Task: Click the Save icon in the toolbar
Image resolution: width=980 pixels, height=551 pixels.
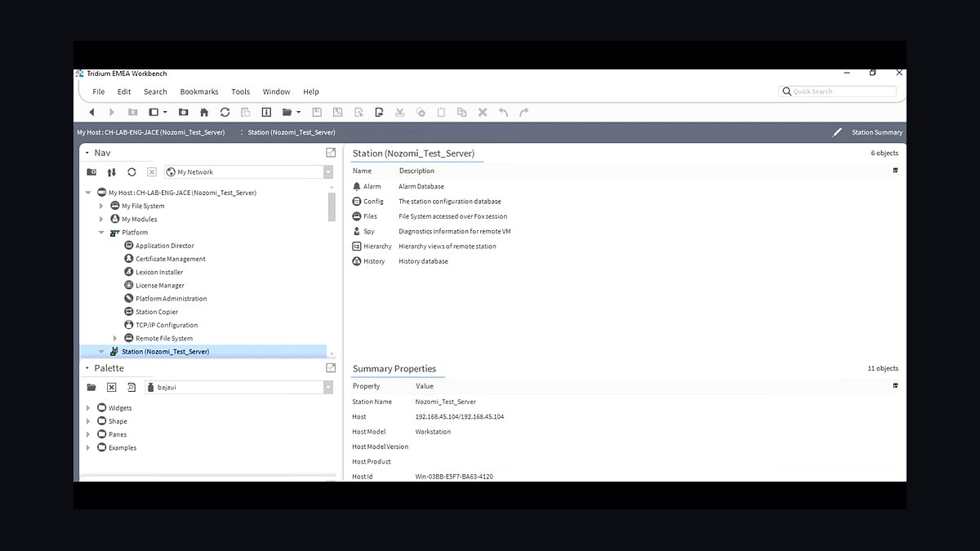Action: [x=317, y=112]
